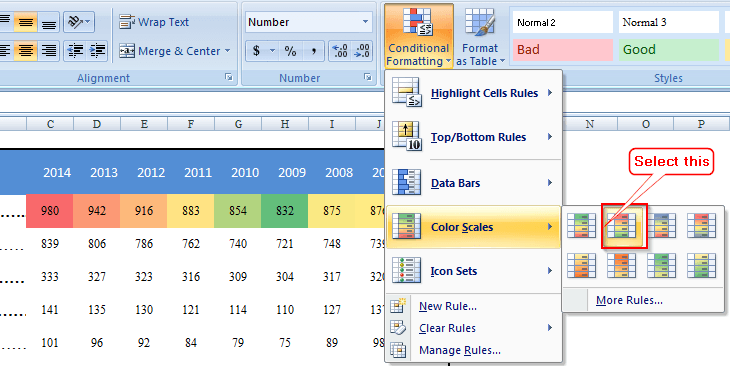Screen dimensions: 730x366
Task: Toggle Wrap Text
Action: pos(154,22)
